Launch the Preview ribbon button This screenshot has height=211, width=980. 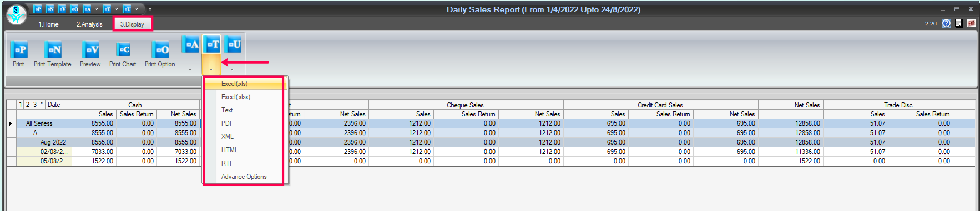90,54
